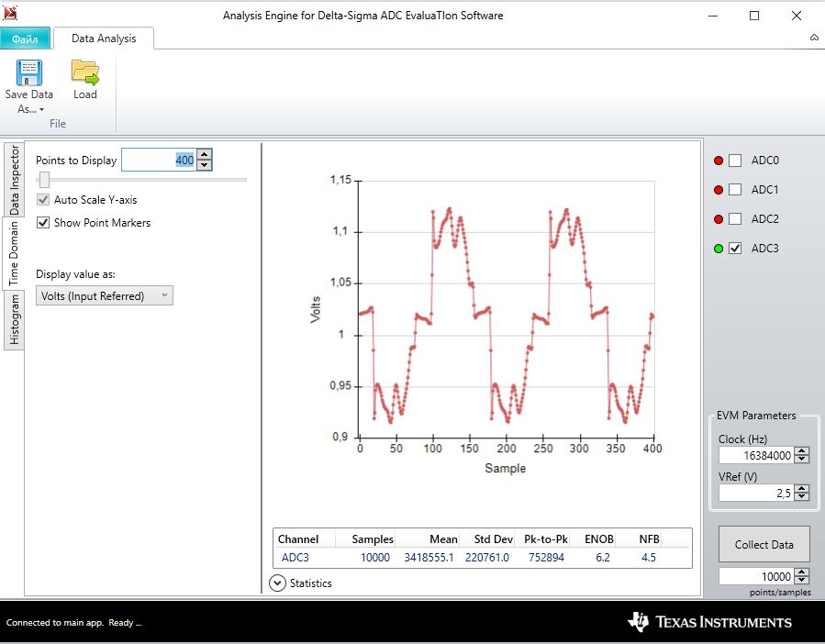Click the ADC1 red status indicator
The width and height of the screenshot is (825, 644).
719,190
